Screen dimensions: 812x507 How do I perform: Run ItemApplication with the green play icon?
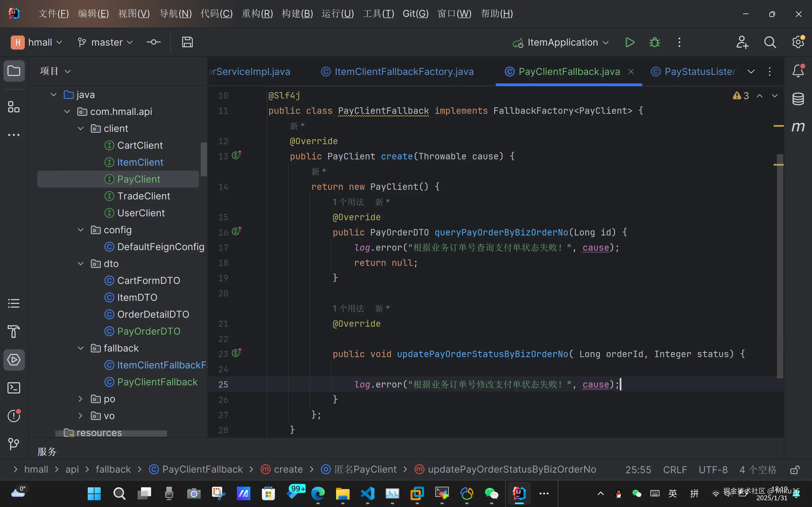tap(630, 42)
